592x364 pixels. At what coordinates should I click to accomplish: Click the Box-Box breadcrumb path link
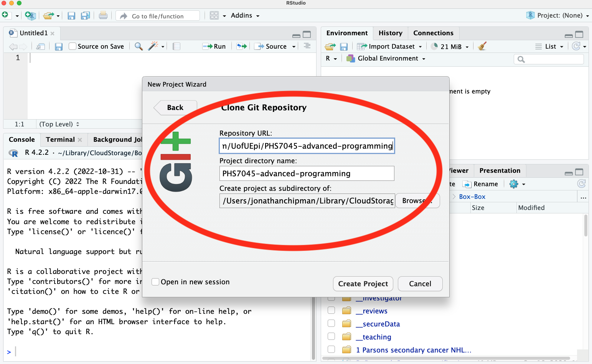pos(472,197)
